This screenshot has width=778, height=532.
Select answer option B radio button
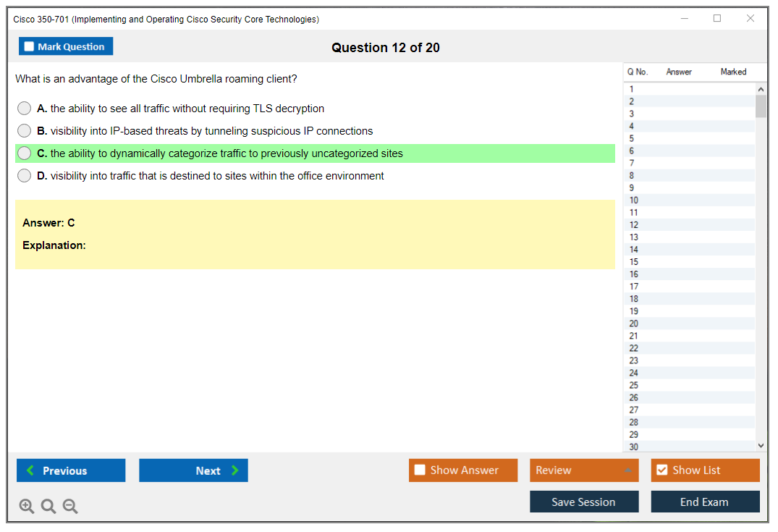(x=24, y=130)
